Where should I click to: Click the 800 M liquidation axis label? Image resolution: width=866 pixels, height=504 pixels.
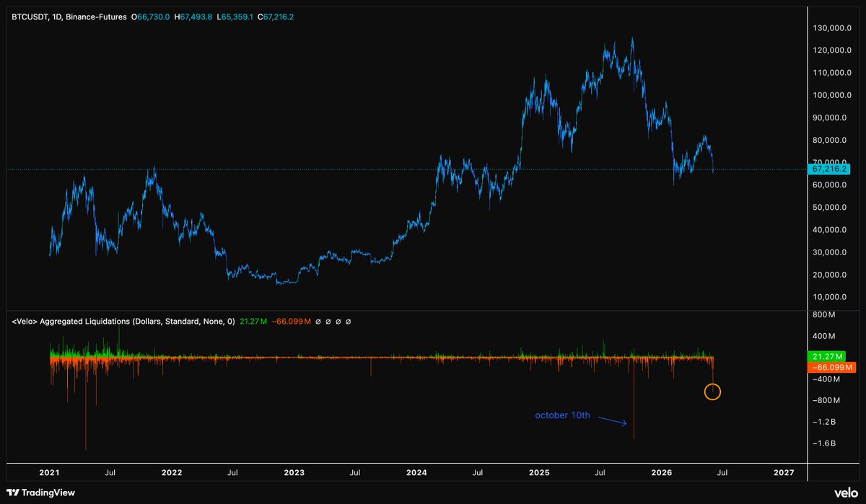tap(823, 315)
